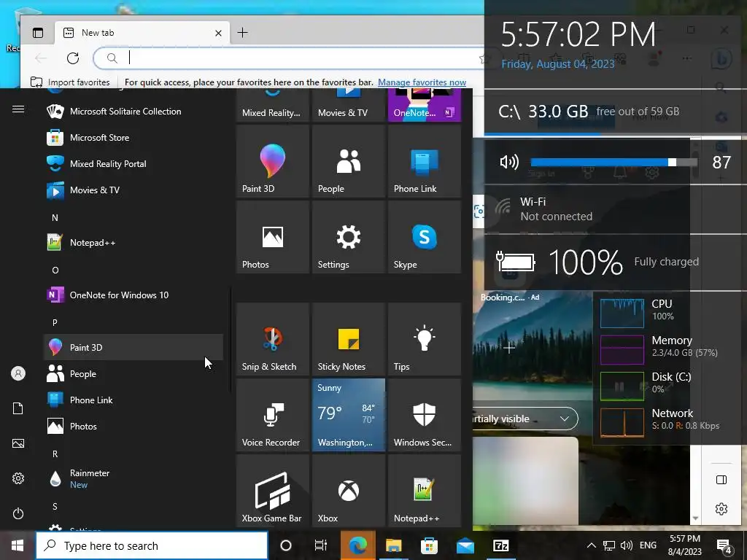Select the New tab tab
747x560 pixels.
tap(142, 32)
